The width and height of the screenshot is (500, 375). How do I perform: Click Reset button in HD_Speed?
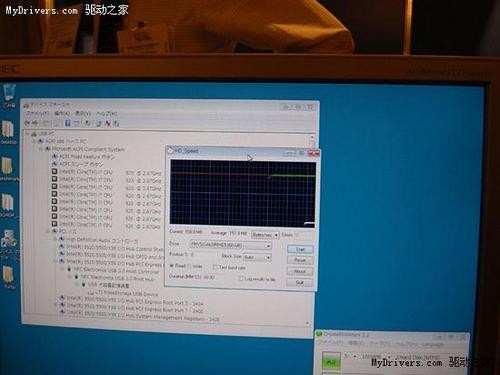click(300, 260)
